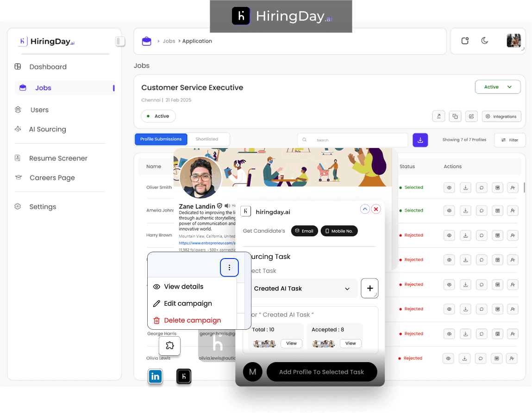Click the assign-user icon in Oliver Smith row

[513, 188]
